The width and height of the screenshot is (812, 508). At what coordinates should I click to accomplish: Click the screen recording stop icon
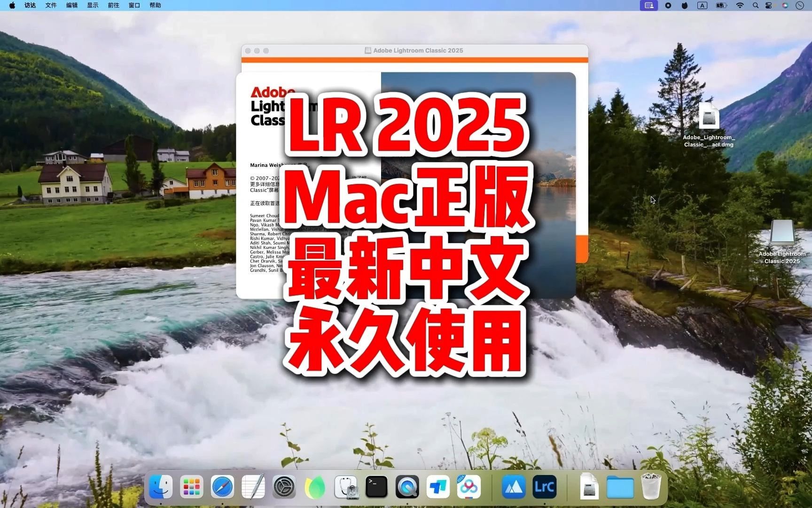coord(668,5)
